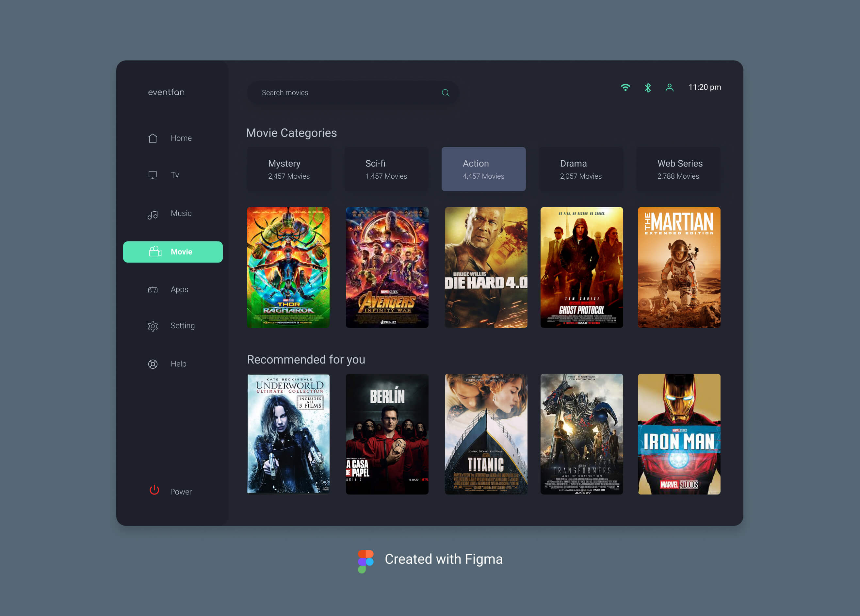Viewport: 860px width, 616px height.
Task: Click the Setting gear icon
Action: tap(153, 326)
